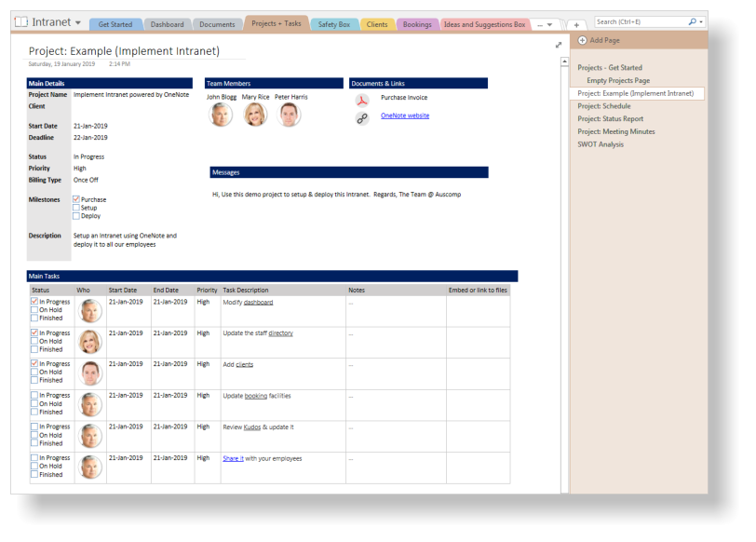Image resolution: width=756 pixels, height=542 pixels.
Task: Click the Kudos link in Review task
Action: [x=252, y=427]
